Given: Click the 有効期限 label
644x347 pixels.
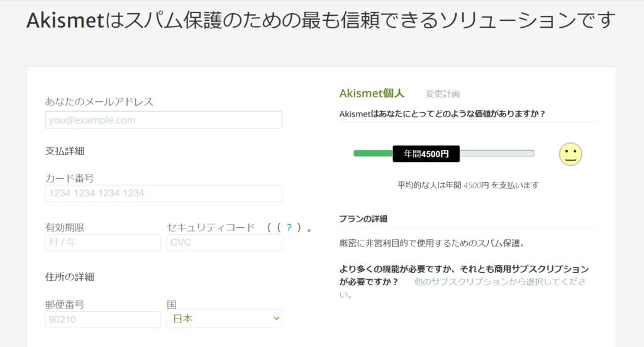Looking at the screenshot, I should click(65, 227).
